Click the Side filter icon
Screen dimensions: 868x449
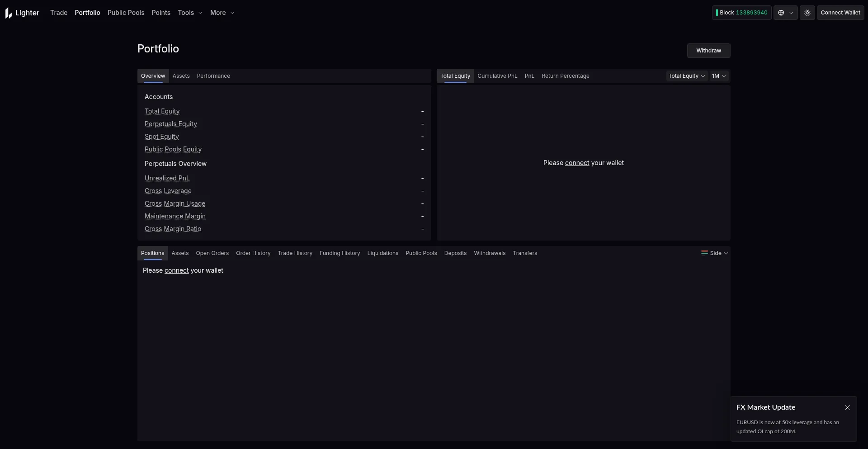click(x=704, y=253)
